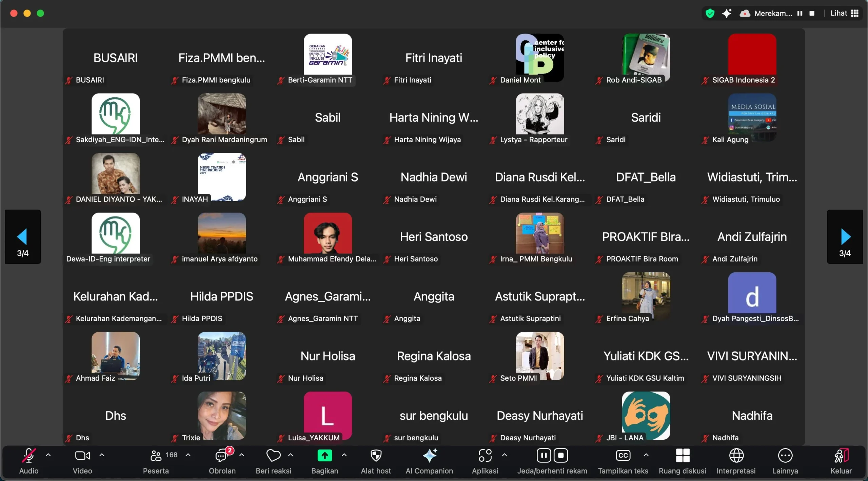This screenshot has height=481, width=868.
Task: Stop recording from bottom toolbar
Action: (x=561, y=456)
